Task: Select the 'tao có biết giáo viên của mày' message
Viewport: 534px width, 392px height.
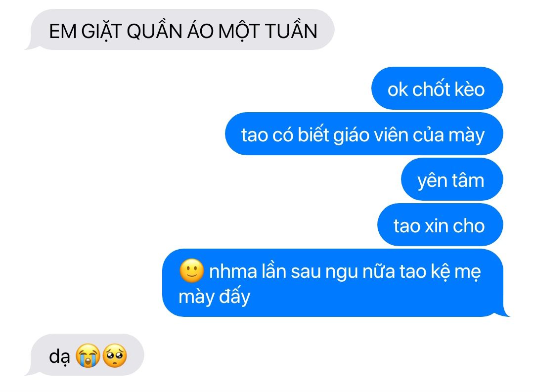Action: (x=364, y=134)
